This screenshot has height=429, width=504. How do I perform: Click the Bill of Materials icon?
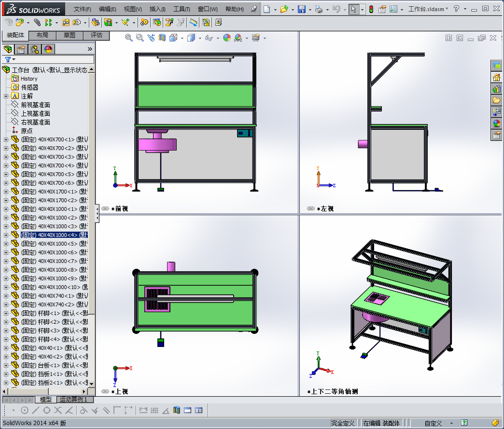pos(157,22)
